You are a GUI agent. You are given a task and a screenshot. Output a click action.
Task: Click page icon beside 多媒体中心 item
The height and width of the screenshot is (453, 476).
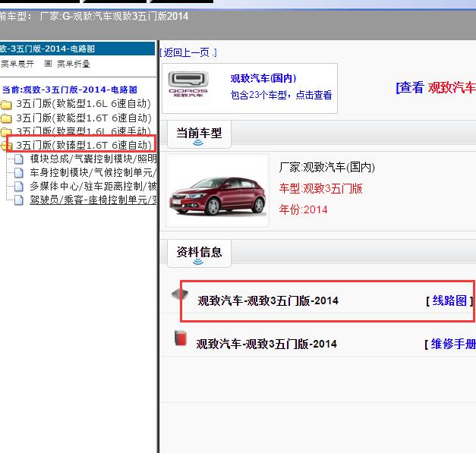[x=18, y=187]
